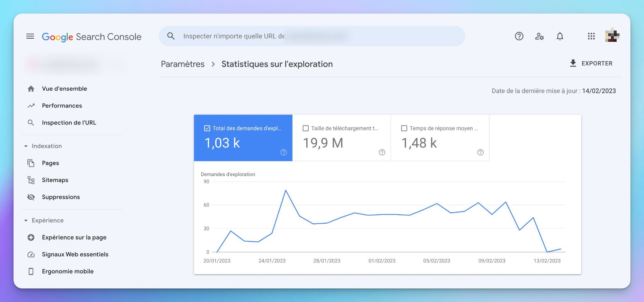Focus the URL inspection search field

click(x=312, y=36)
